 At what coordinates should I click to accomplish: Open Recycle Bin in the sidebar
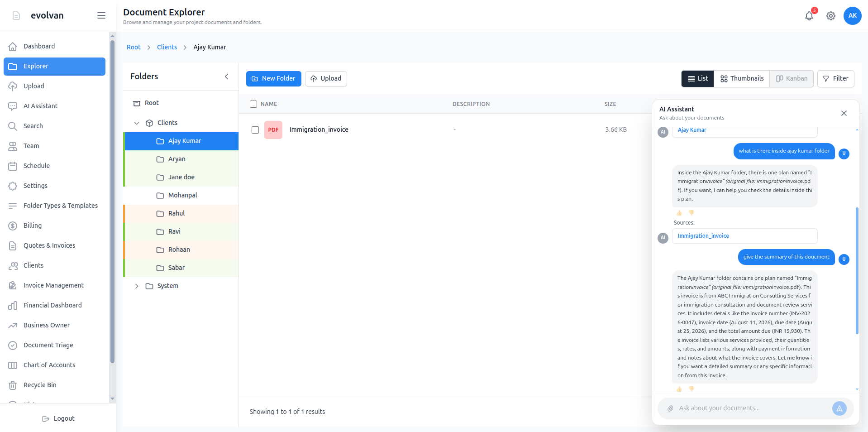(x=54, y=385)
